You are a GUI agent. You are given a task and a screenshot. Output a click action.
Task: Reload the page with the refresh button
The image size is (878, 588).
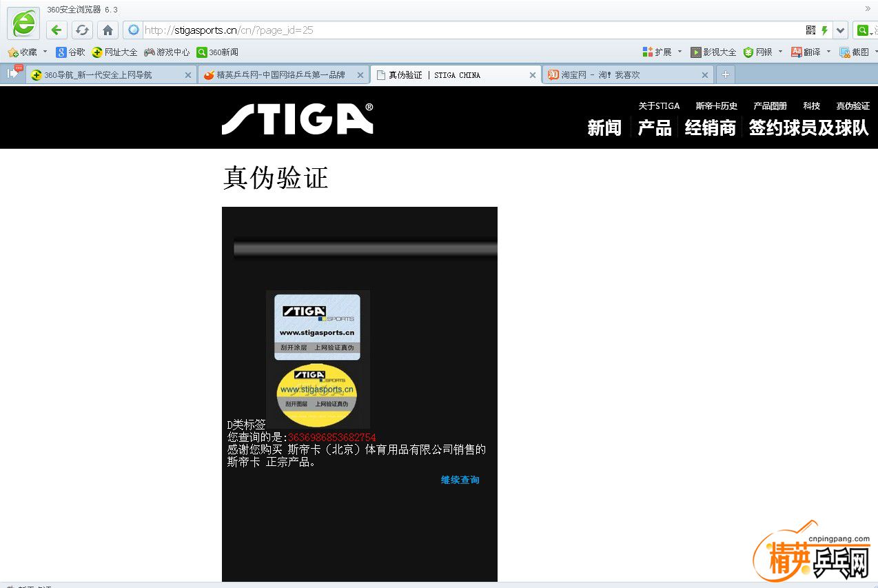[x=83, y=30]
